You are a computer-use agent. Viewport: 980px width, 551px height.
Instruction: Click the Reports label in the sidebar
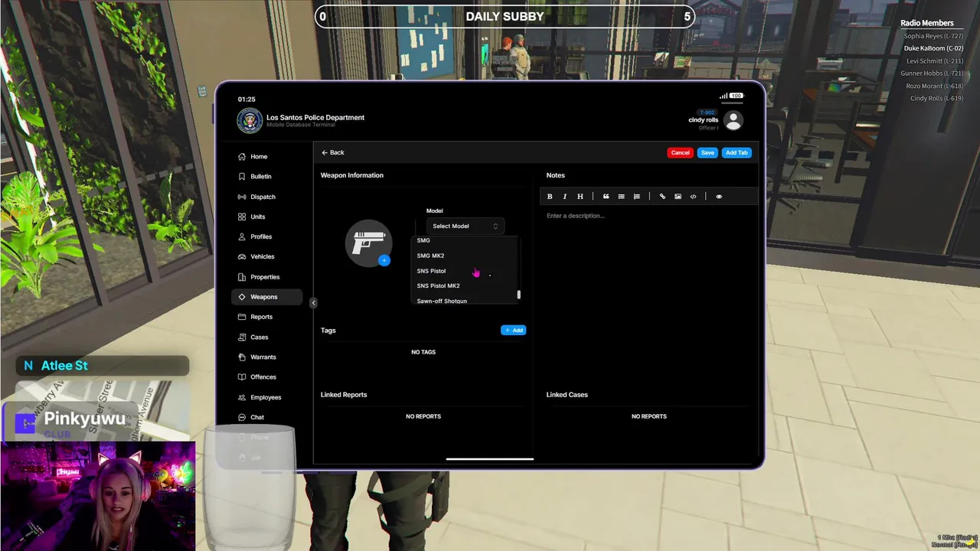click(261, 317)
